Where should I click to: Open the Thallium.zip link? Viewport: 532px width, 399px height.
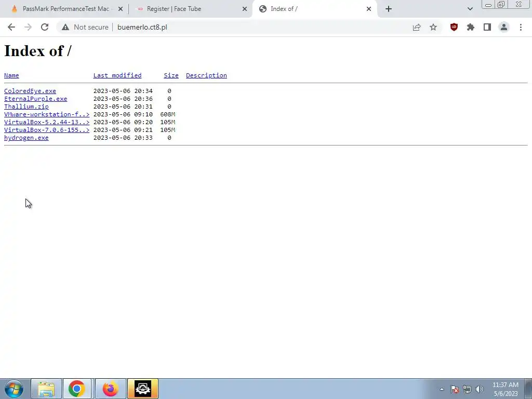(26, 107)
